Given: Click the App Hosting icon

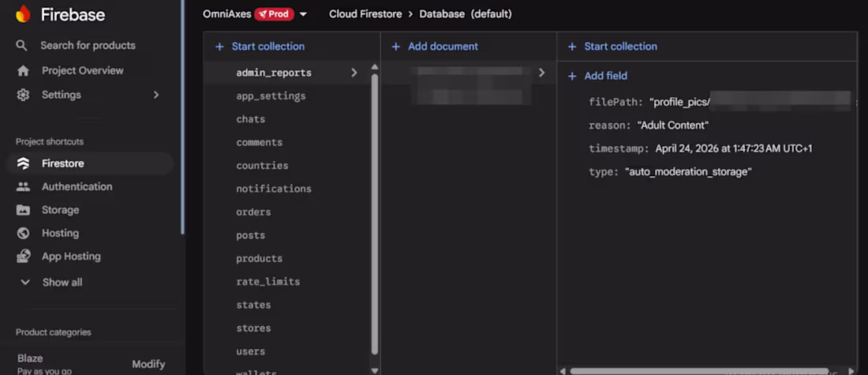Looking at the screenshot, I should pyautogui.click(x=23, y=257).
